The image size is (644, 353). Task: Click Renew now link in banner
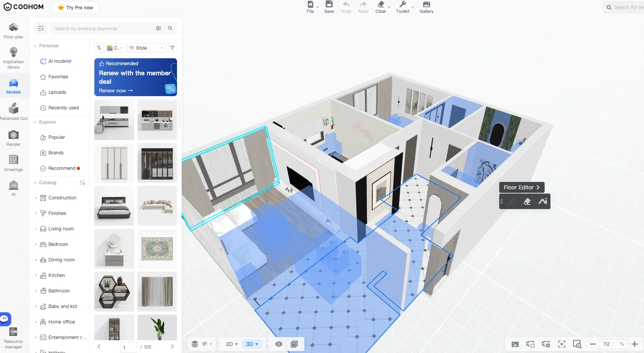click(x=116, y=91)
